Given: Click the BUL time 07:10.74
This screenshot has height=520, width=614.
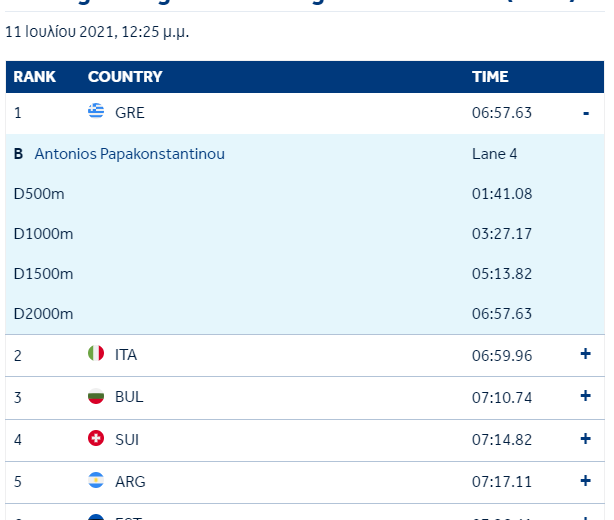Looking at the screenshot, I should [502, 396].
